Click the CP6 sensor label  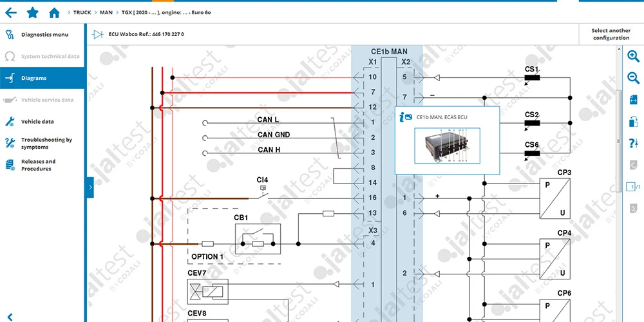pos(564,294)
